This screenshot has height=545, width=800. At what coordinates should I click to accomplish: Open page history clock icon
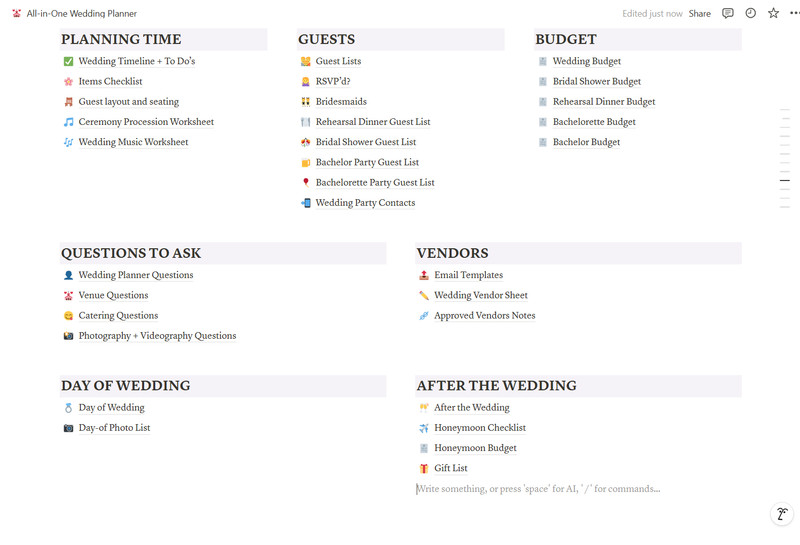[751, 13]
